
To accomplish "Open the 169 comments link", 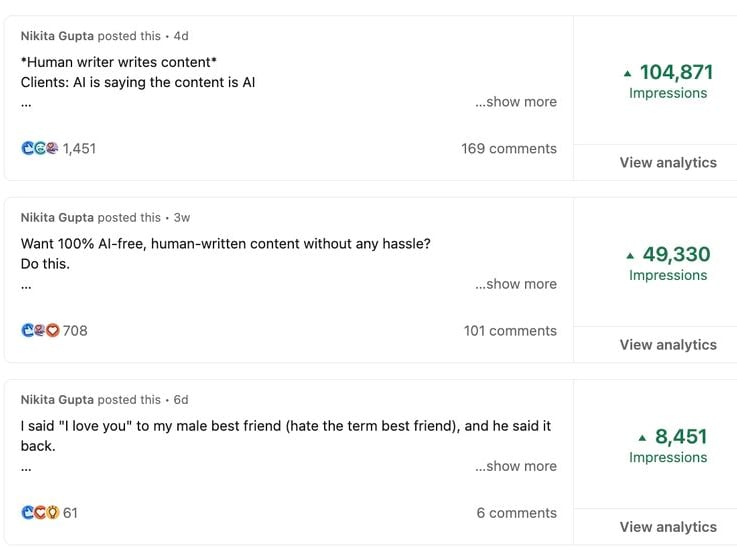I will [509, 149].
